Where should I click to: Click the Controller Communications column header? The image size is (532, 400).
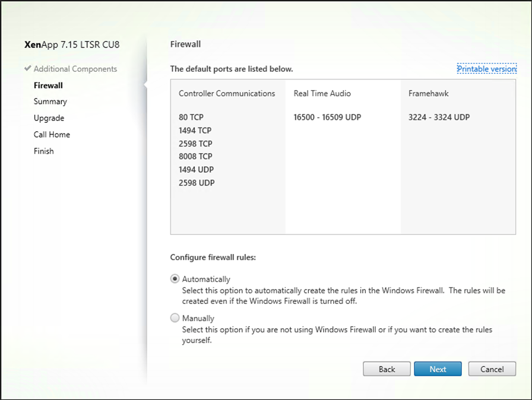pos(227,94)
